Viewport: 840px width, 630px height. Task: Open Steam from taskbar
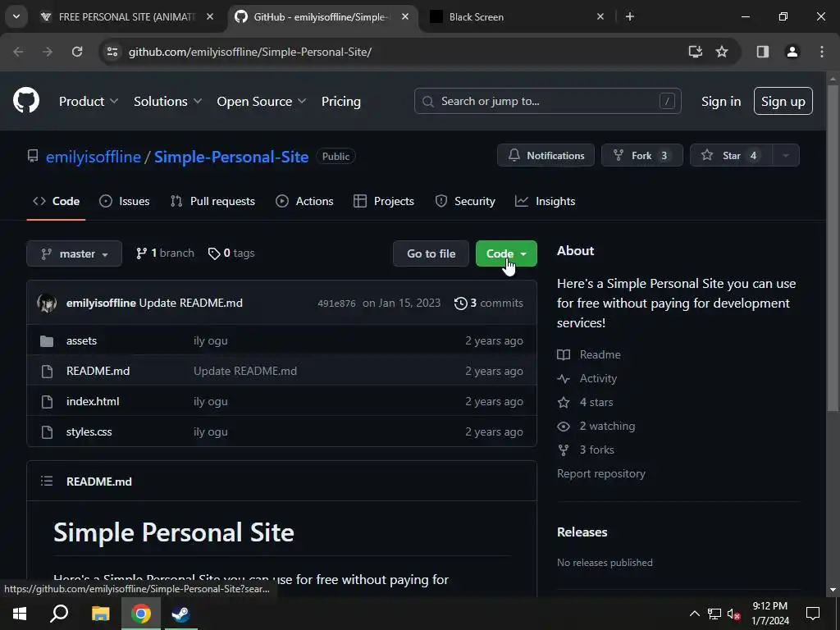180,614
